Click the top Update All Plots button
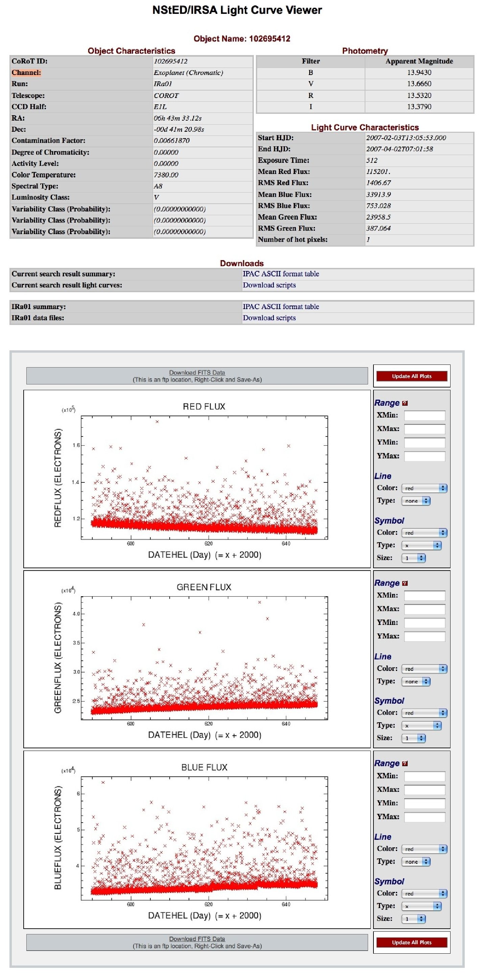This screenshot has width=485, height=980. (x=412, y=376)
